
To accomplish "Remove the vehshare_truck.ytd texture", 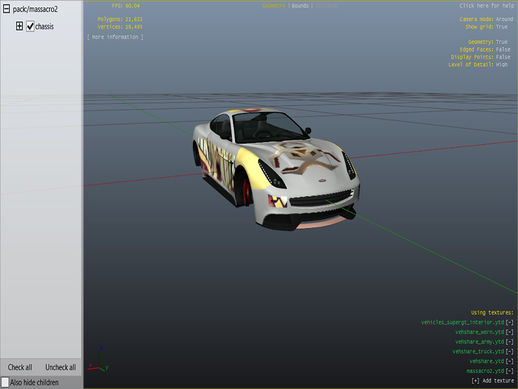I will 509,351.
